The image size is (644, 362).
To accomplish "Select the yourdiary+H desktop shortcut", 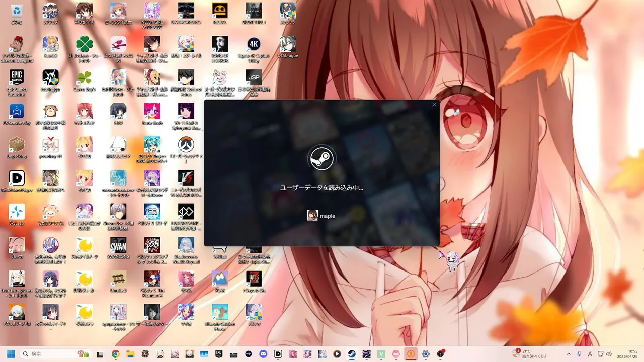I will tap(50, 148).
